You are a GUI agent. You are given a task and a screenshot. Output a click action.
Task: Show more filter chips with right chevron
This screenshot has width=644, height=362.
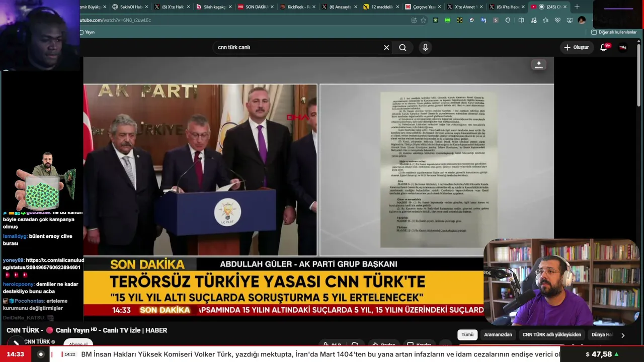623,335
